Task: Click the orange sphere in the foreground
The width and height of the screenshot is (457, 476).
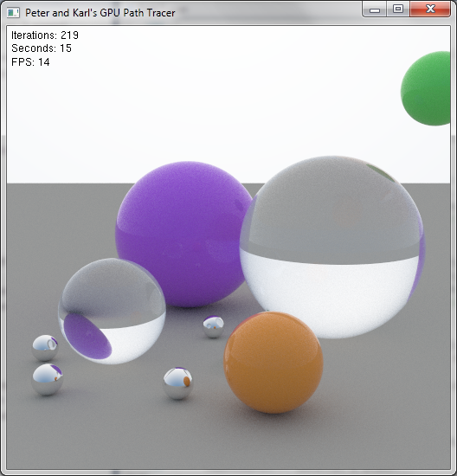Action: (274, 363)
